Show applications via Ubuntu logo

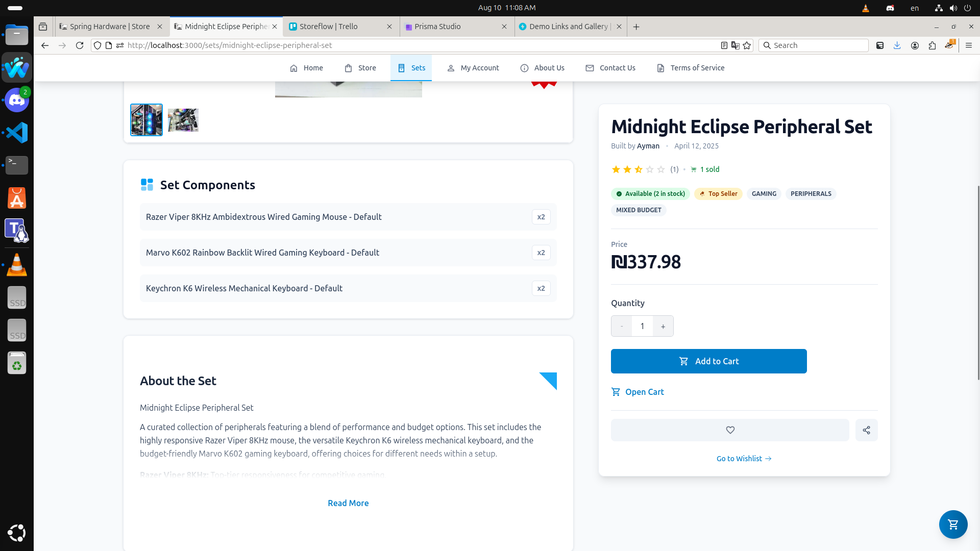click(x=17, y=533)
